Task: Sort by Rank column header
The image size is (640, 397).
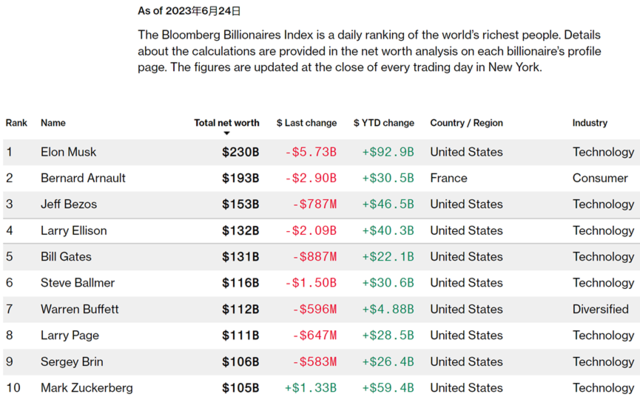Action: [16, 123]
